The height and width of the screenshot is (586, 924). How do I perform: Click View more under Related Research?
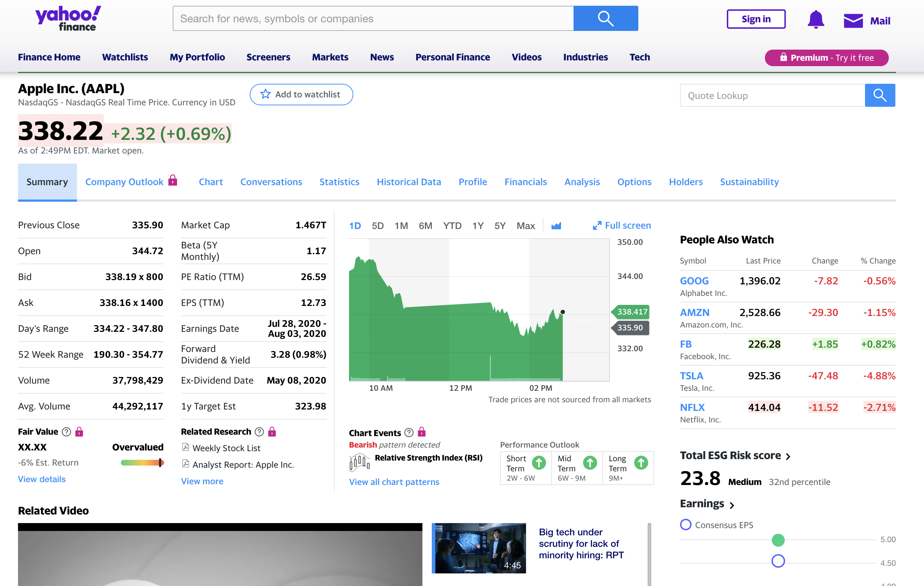[202, 481]
